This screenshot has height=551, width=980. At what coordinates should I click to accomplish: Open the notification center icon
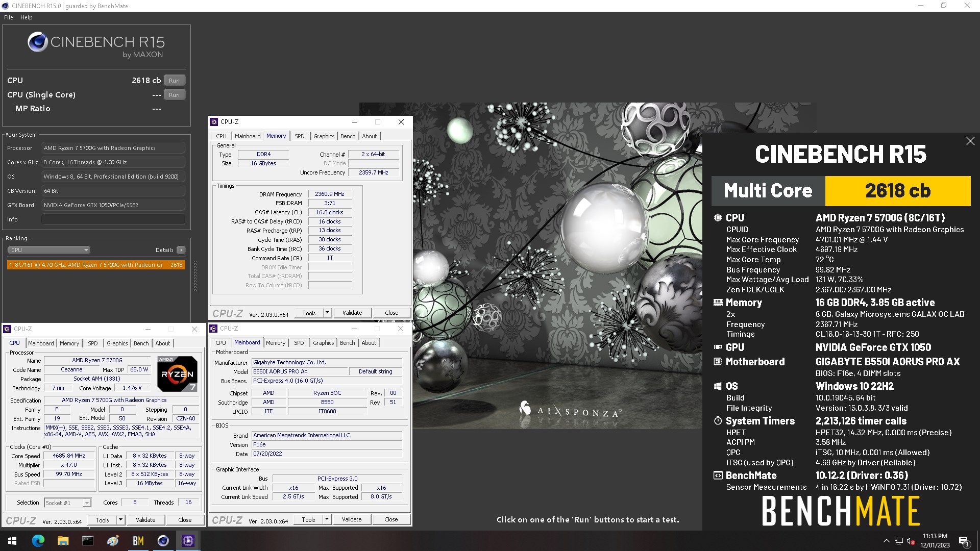(x=964, y=541)
